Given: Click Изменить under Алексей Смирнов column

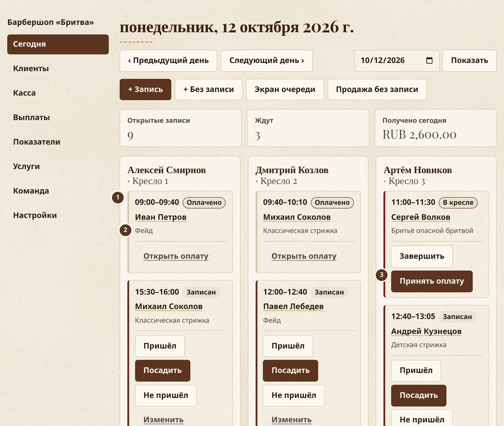Looking at the screenshot, I should point(163,420).
